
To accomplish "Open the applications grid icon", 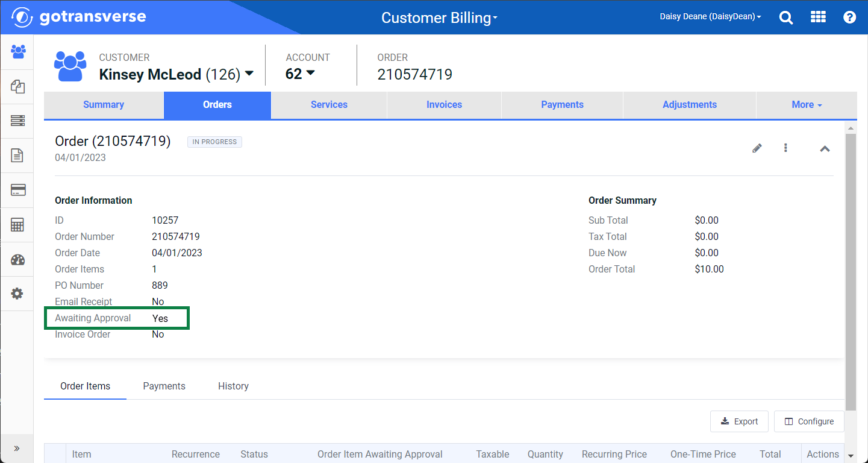I will (818, 17).
